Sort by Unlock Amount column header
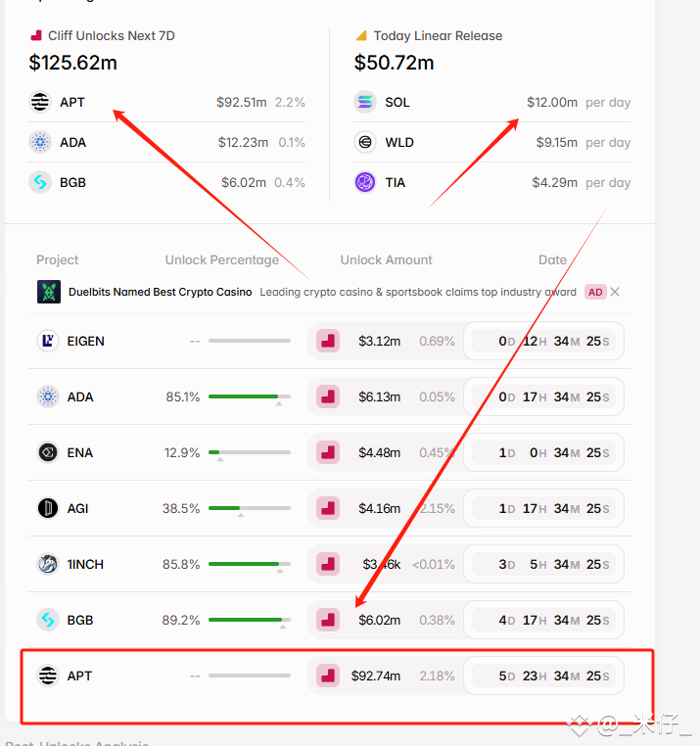 point(386,259)
